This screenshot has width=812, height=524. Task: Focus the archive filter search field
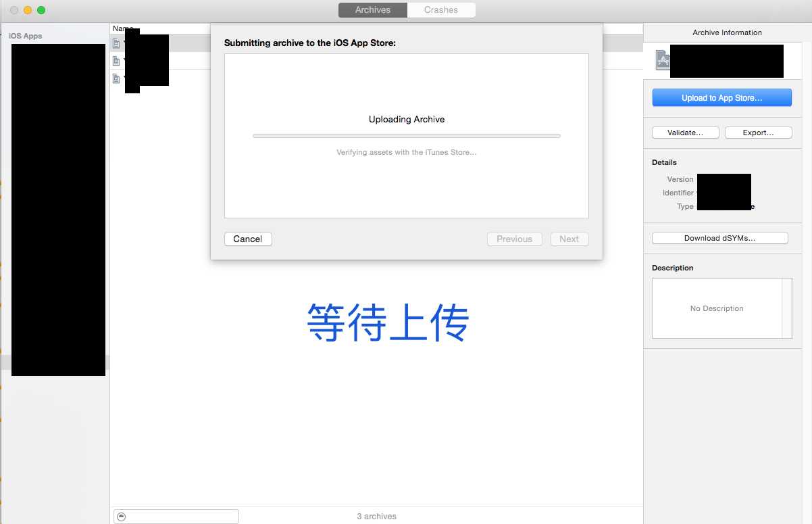[x=176, y=517]
